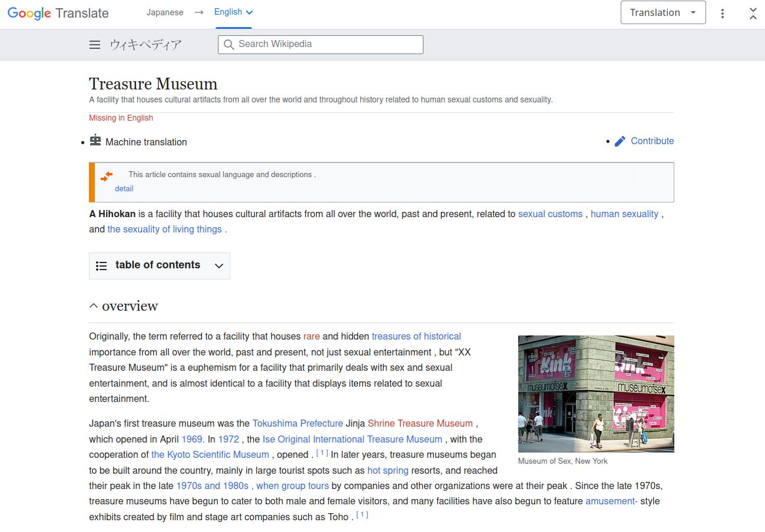Image resolution: width=765 pixels, height=532 pixels.
Task: Follow the Kyoto Scientific Museum link
Action: 210,455
